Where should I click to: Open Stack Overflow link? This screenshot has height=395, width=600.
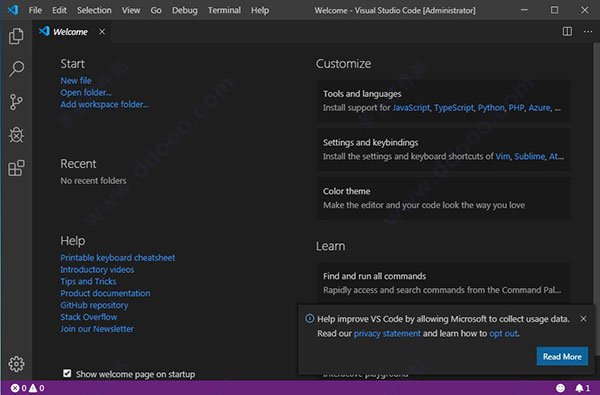pos(89,317)
